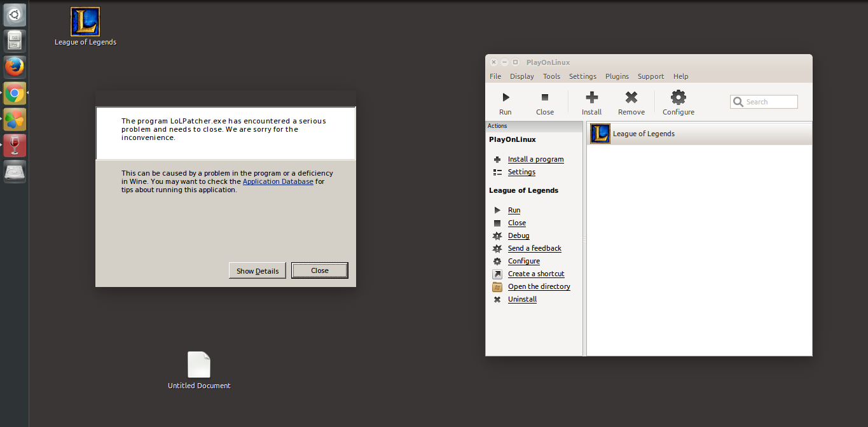
Task: Click the Configure link in sidebar
Action: (x=524, y=261)
